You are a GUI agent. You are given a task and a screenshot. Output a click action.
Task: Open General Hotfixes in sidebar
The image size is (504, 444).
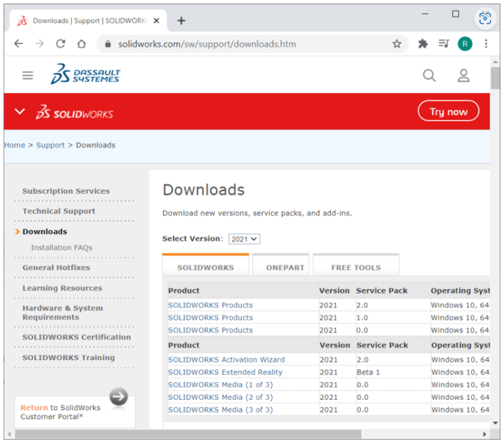click(56, 267)
